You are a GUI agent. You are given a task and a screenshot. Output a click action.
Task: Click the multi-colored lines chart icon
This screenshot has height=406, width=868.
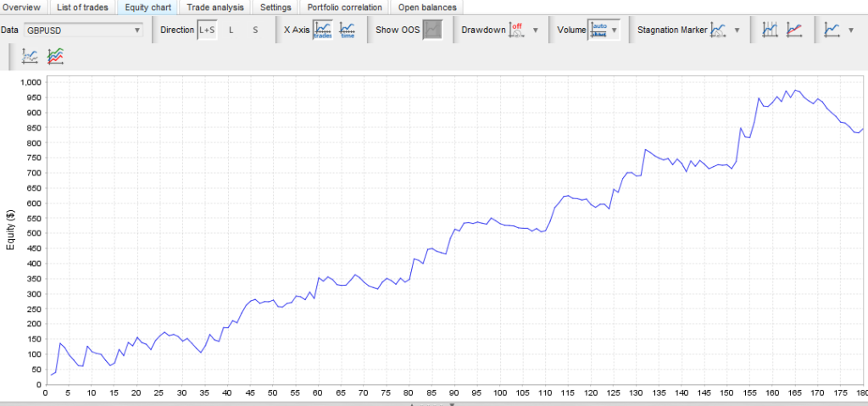pos(55,56)
